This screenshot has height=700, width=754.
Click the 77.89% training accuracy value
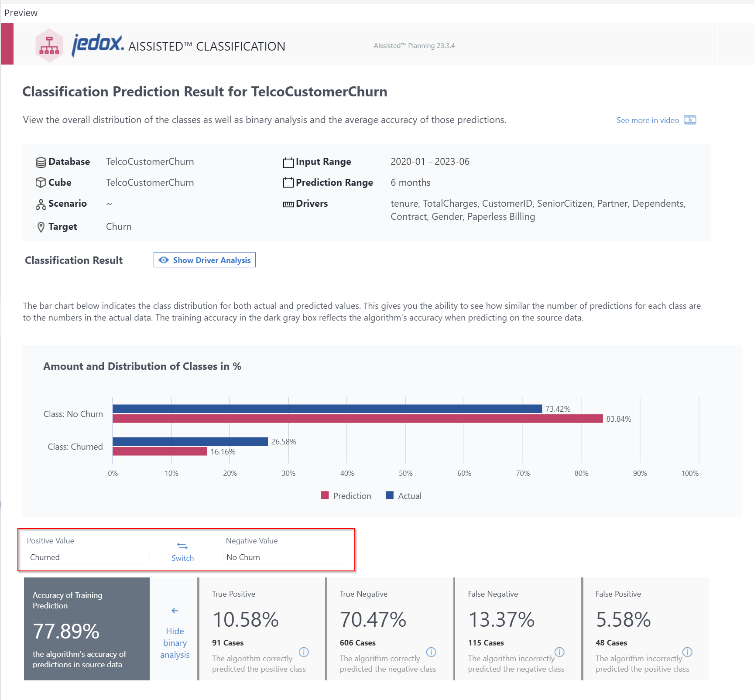click(x=66, y=631)
